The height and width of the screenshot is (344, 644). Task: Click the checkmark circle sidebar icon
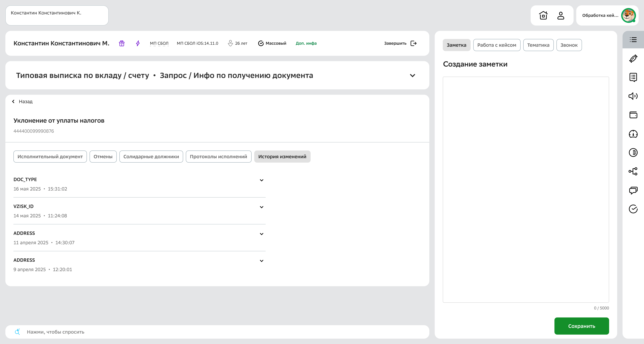pyautogui.click(x=633, y=209)
